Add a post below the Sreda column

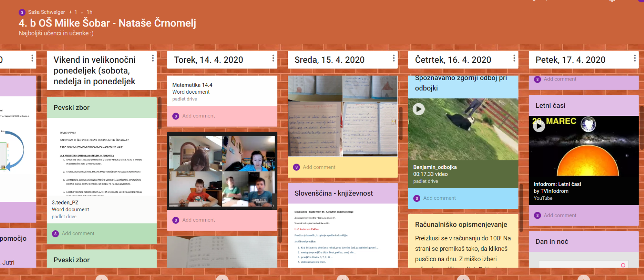pos(342,277)
